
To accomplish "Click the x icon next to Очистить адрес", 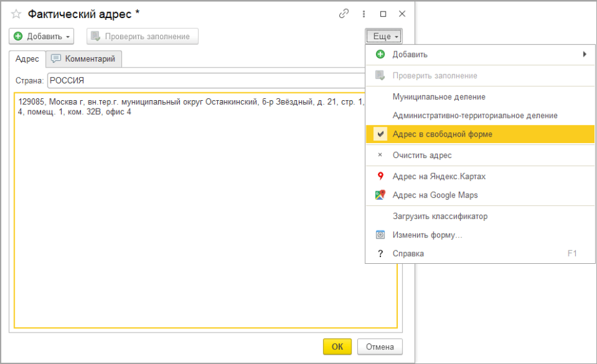I will pos(380,155).
